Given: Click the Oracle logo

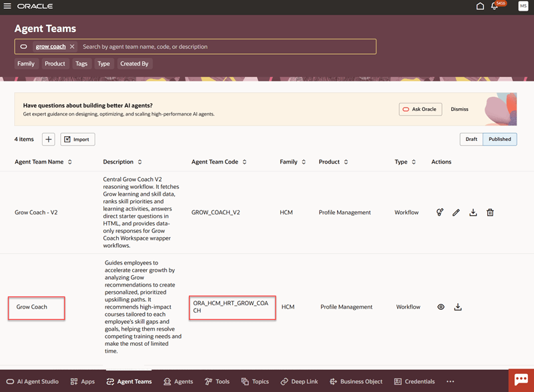Looking at the screenshot, I should 35,6.
